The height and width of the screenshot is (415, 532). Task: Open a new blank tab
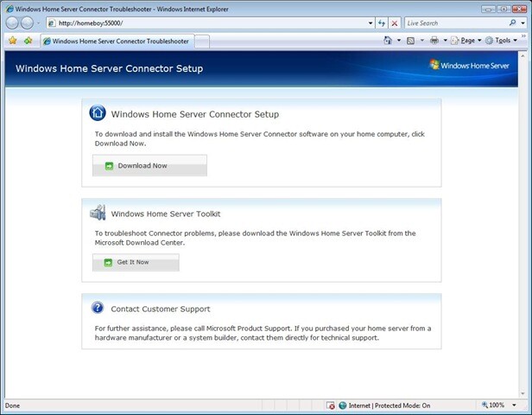click(202, 41)
